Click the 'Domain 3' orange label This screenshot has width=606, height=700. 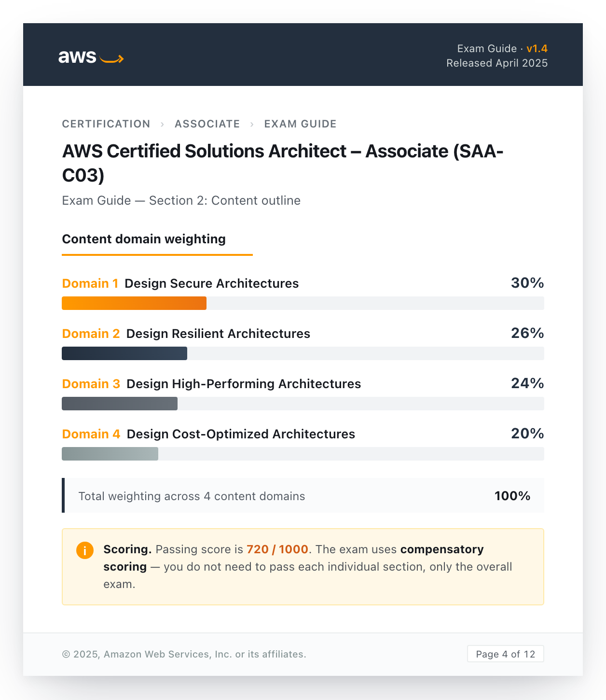91,384
